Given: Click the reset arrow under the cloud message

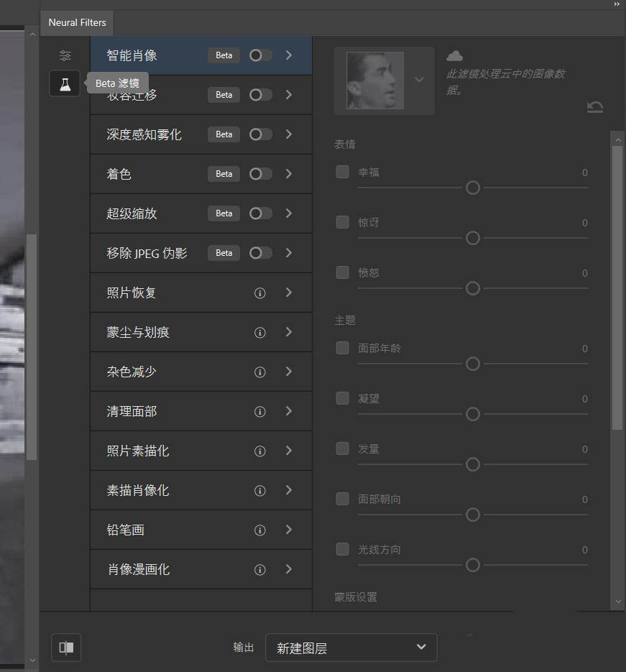Looking at the screenshot, I should coord(595,106).
